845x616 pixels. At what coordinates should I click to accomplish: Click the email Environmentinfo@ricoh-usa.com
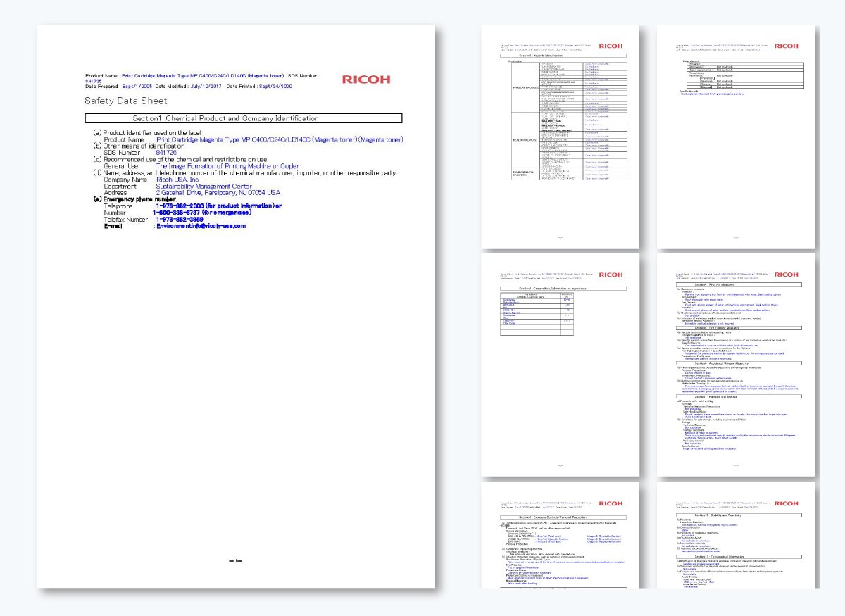coord(201,226)
